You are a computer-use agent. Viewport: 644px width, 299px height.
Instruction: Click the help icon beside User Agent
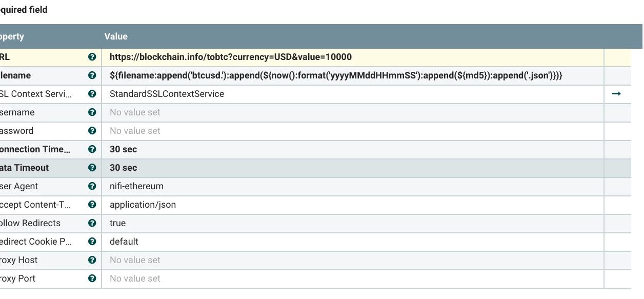coord(92,186)
